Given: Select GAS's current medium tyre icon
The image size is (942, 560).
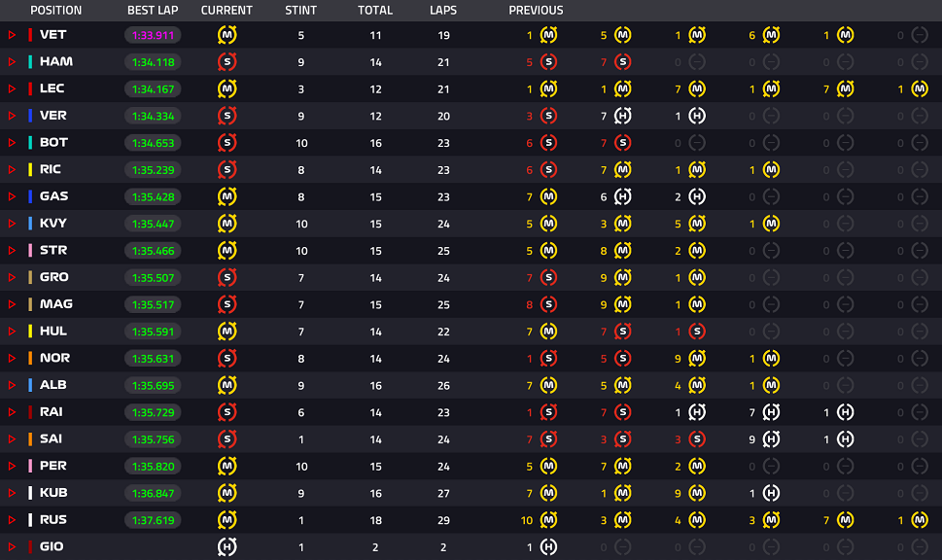Looking at the screenshot, I should pyautogui.click(x=227, y=196).
